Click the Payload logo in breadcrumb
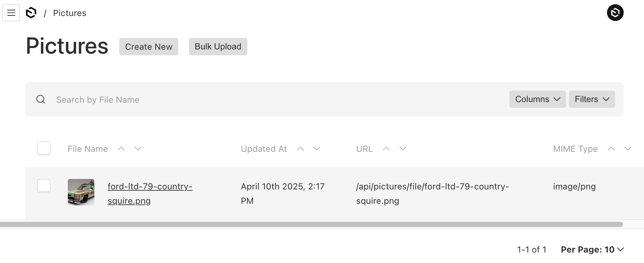 coord(31,13)
